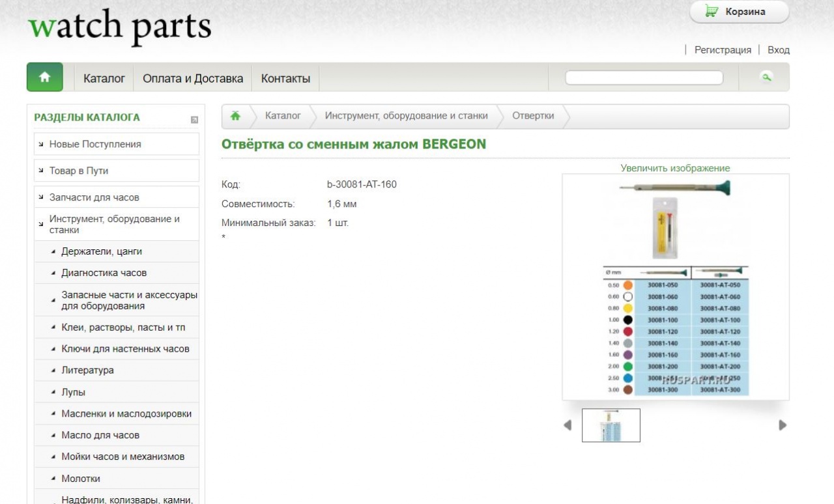The image size is (834, 504).
Task: Expand the Товар в Пути section
Action: [117, 171]
